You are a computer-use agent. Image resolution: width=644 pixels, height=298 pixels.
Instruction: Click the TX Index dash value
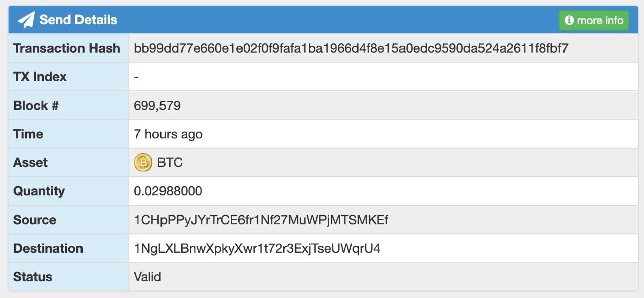pyautogui.click(x=137, y=77)
